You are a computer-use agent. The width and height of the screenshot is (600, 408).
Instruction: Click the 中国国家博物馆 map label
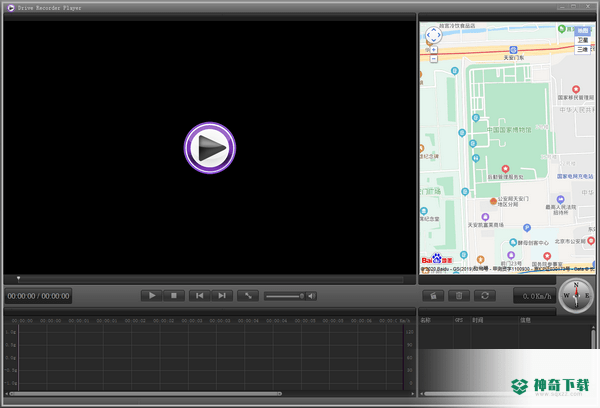(509, 130)
